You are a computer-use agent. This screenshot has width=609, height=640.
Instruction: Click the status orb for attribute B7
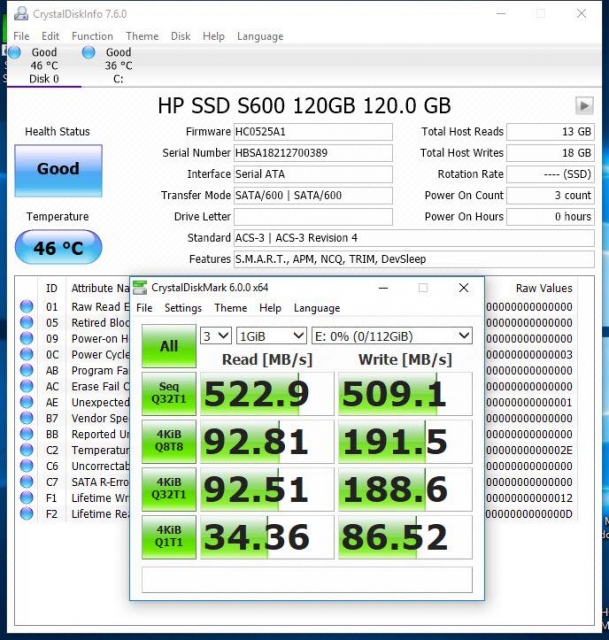pyautogui.click(x=27, y=418)
